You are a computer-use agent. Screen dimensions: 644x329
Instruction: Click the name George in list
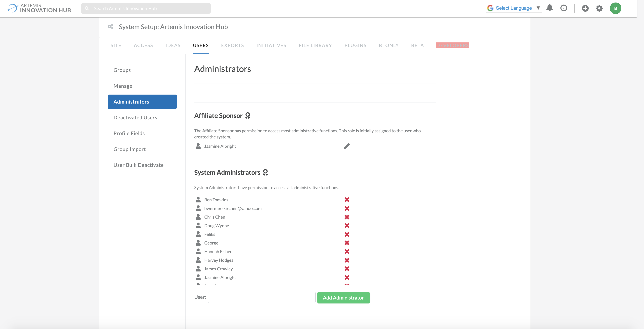[x=211, y=243]
